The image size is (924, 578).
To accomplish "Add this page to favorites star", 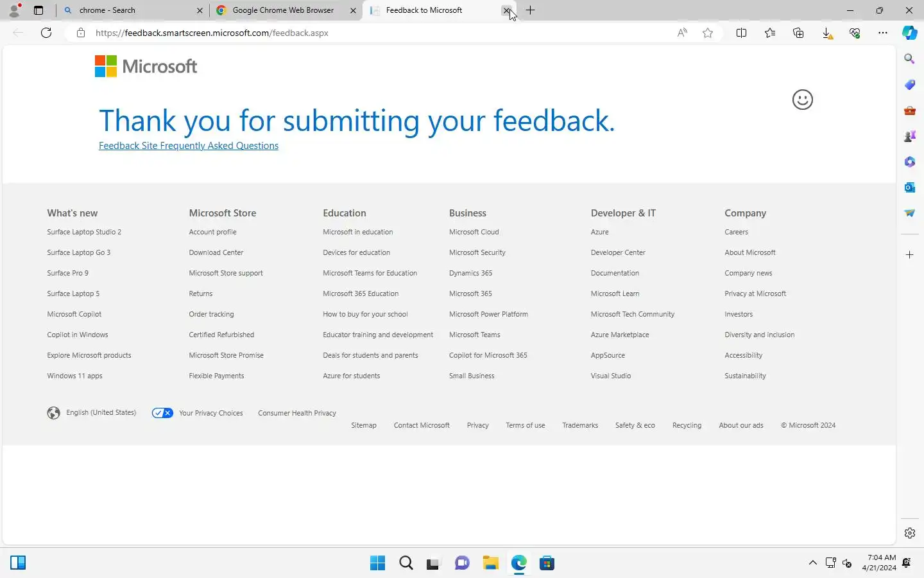I will pyautogui.click(x=708, y=33).
